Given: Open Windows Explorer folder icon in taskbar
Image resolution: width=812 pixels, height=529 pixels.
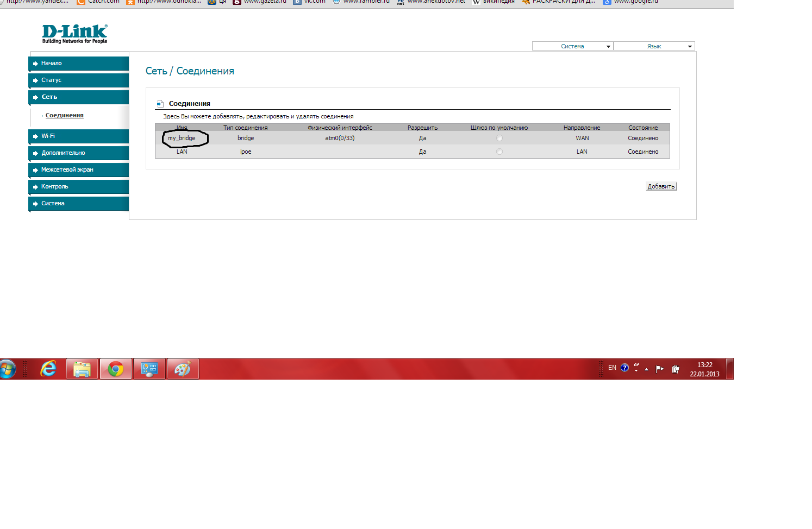Looking at the screenshot, I should point(82,369).
